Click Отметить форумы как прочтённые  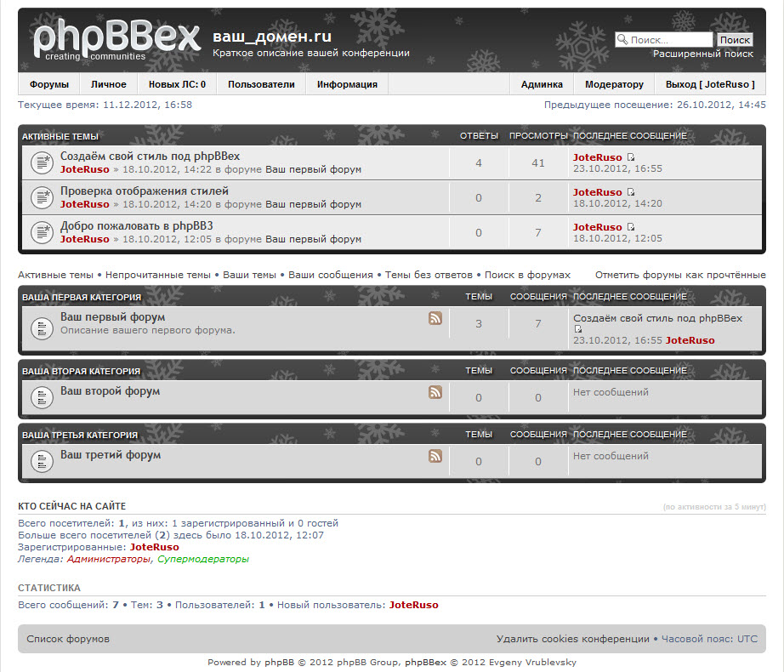680,275
